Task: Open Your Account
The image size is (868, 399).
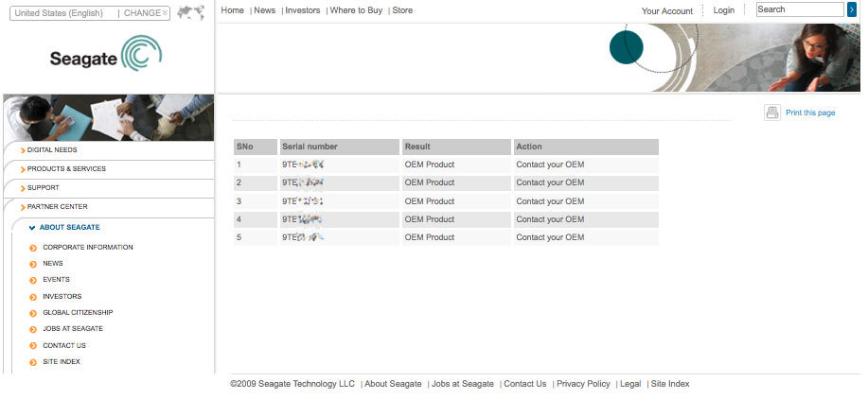Action: click(x=667, y=11)
